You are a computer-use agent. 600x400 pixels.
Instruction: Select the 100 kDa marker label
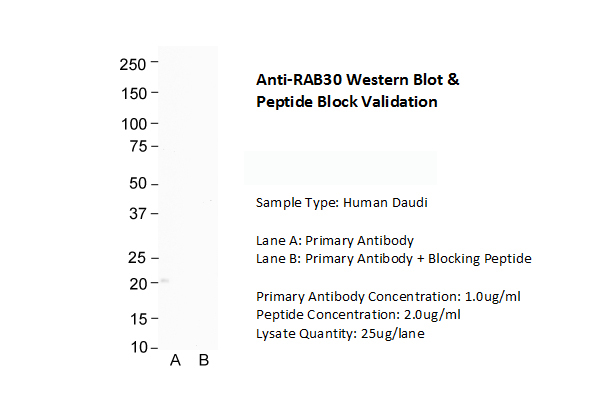(133, 124)
